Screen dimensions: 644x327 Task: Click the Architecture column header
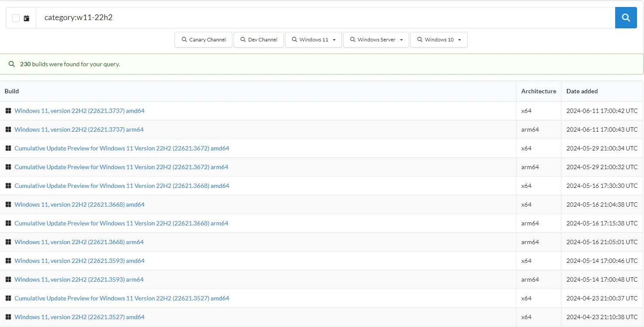click(538, 91)
